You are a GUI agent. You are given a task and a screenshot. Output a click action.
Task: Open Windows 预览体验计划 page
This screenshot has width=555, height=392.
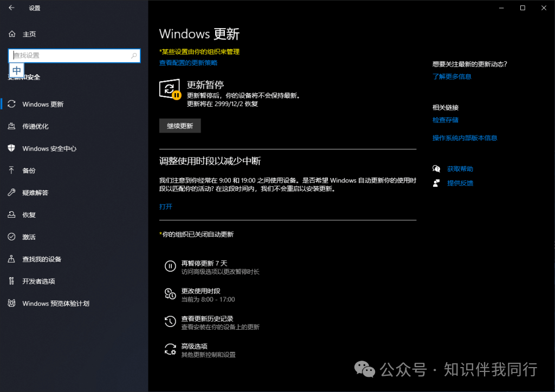tap(56, 303)
